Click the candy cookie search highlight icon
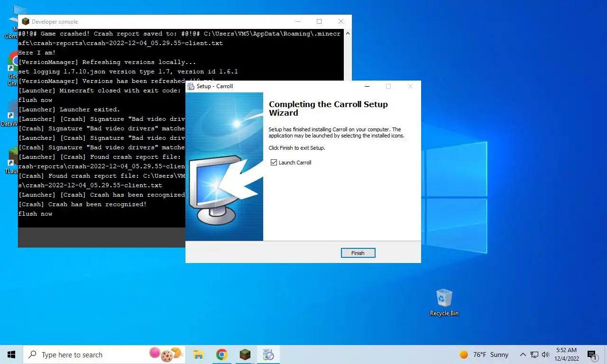This screenshot has width=607, height=364. click(166, 354)
